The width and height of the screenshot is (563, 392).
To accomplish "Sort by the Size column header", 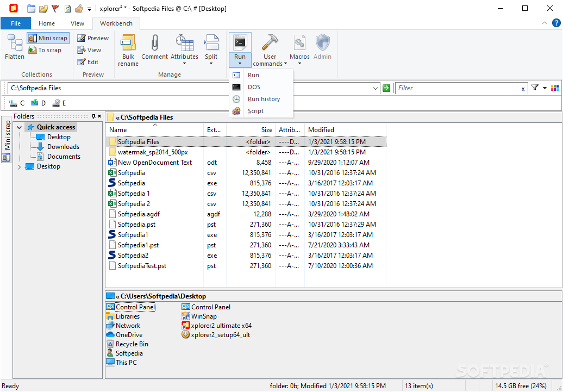I will [x=251, y=130].
